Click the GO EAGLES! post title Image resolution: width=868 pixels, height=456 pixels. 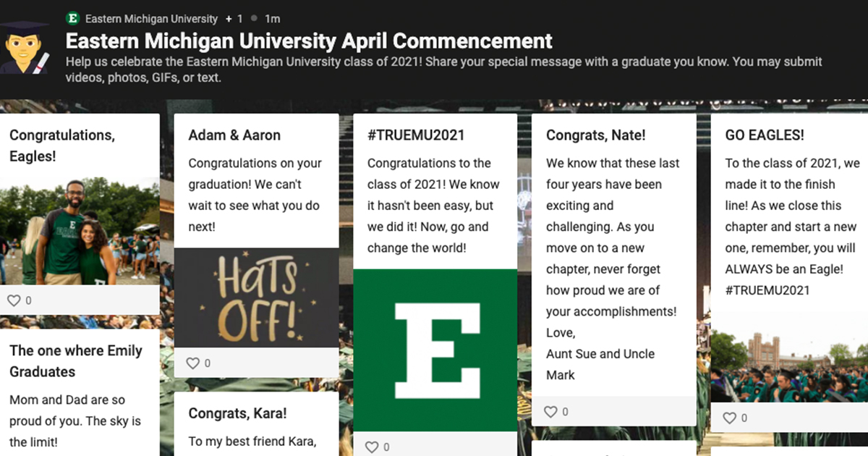[765, 135]
